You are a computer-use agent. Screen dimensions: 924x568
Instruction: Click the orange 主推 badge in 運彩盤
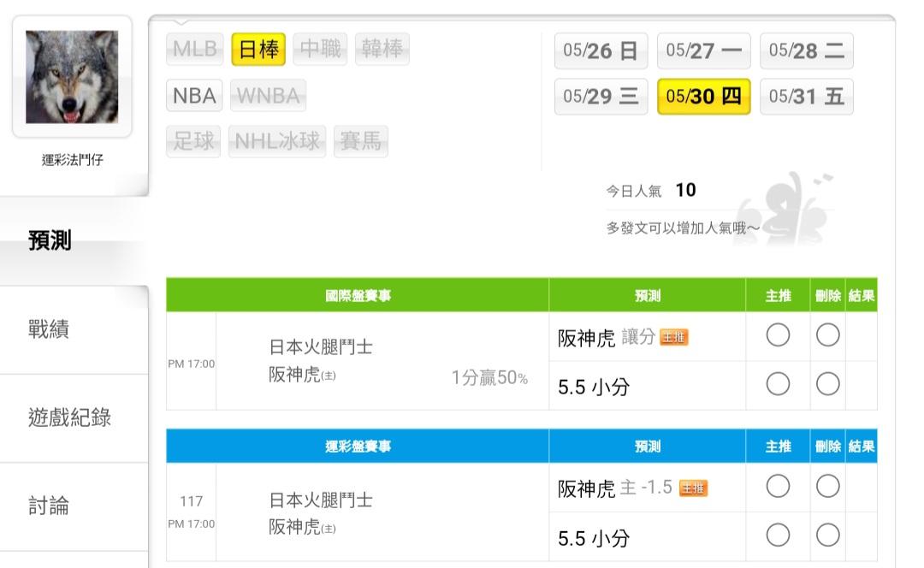pos(693,488)
